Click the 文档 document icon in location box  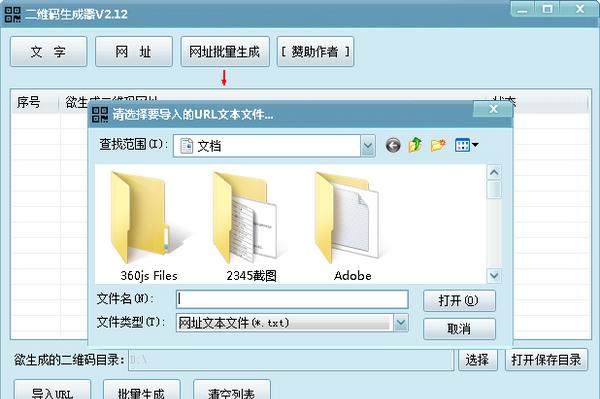coord(186,146)
